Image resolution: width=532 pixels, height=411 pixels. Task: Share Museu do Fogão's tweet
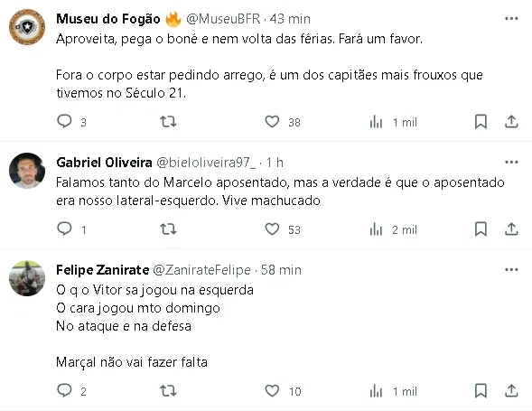click(511, 122)
